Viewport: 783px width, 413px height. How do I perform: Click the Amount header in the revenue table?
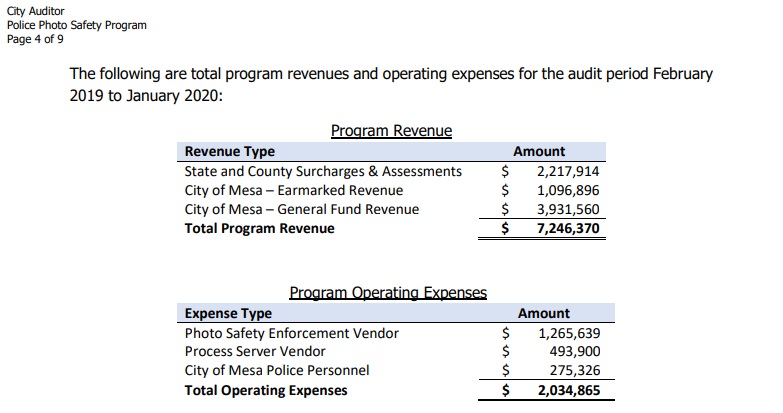click(x=539, y=151)
